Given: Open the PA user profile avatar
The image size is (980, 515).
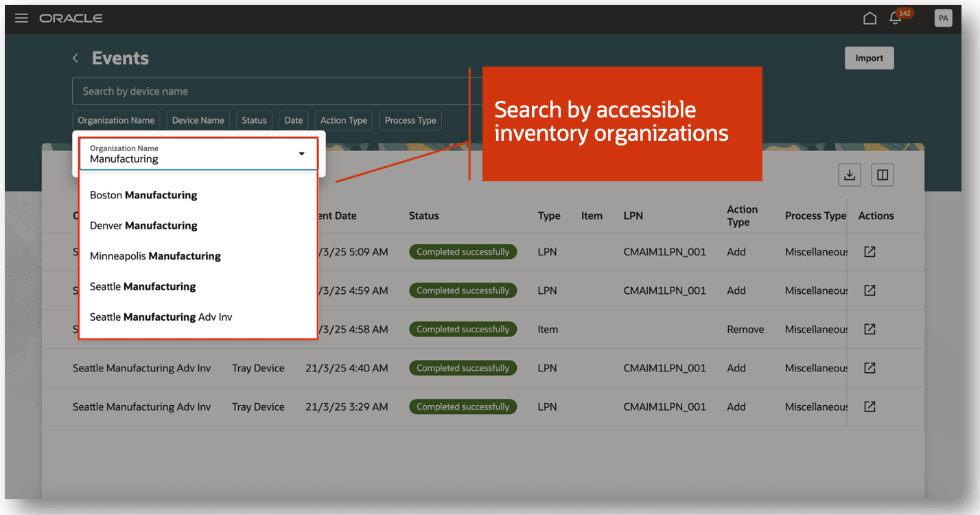Looking at the screenshot, I should click(943, 19).
